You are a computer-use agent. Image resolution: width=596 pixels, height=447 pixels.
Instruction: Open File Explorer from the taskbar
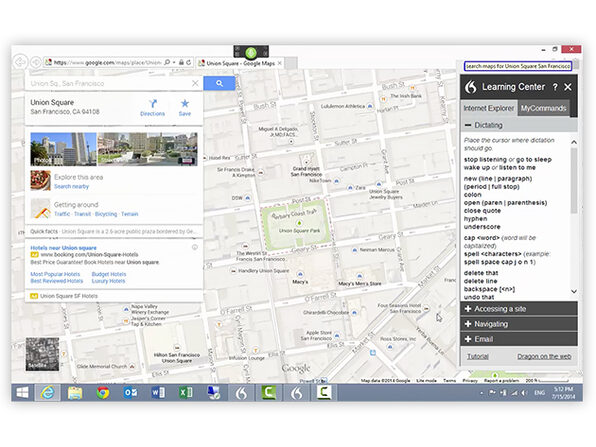click(75, 393)
